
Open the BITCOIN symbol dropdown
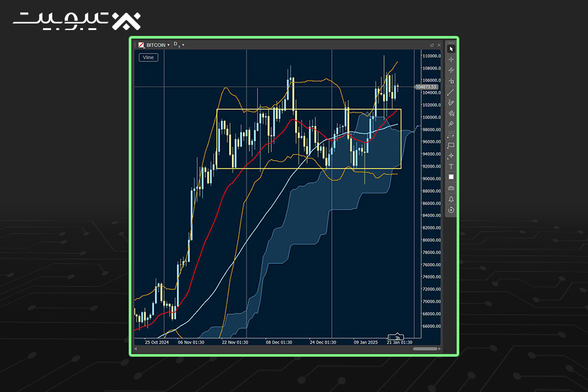click(158, 45)
